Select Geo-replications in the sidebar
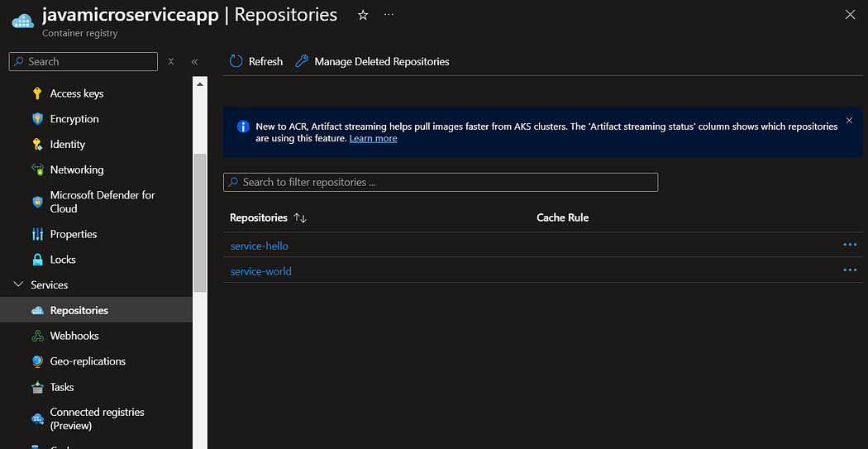Image resolution: width=868 pixels, height=449 pixels. tap(88, 361)
